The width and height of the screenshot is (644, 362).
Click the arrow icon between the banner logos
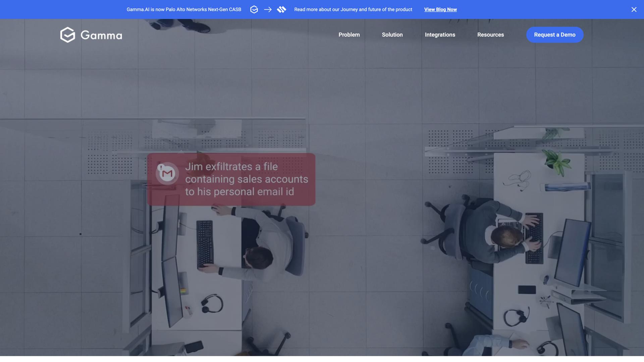pyautogui.click(x=268, y=9)
